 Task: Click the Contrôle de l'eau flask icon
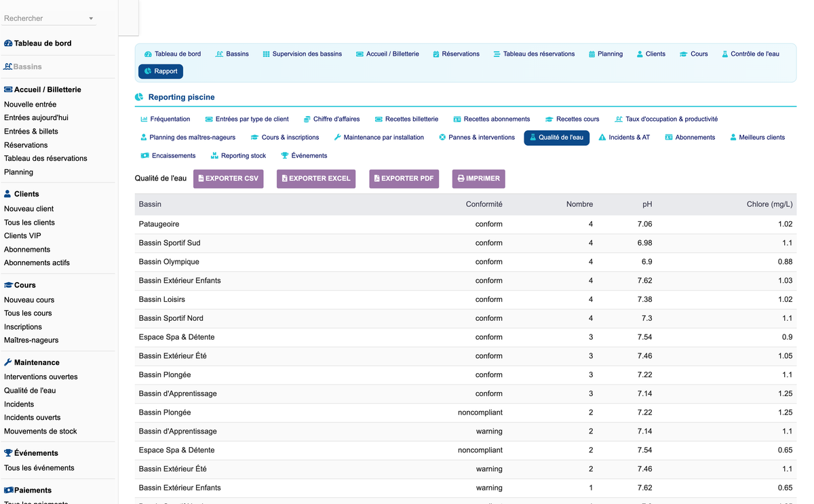point(725,54)
